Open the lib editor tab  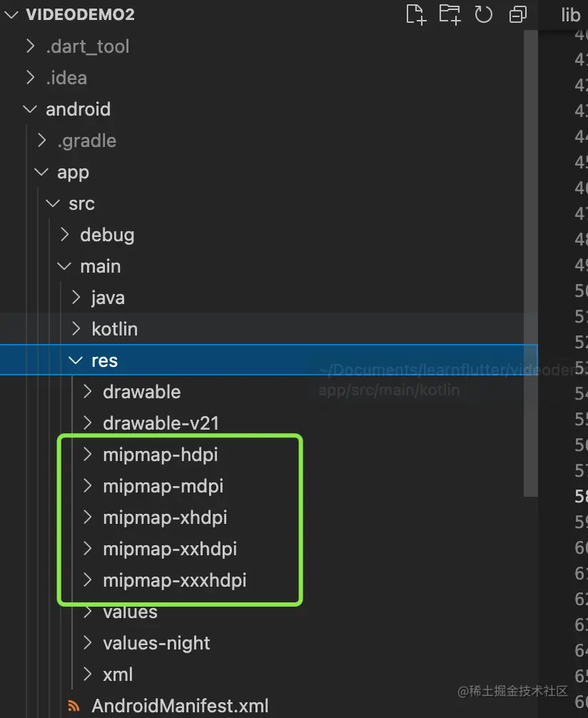571,15
